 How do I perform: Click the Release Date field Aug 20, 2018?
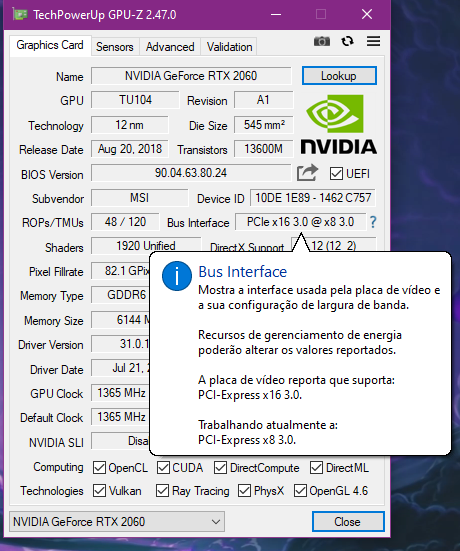(x=130, y=149)
